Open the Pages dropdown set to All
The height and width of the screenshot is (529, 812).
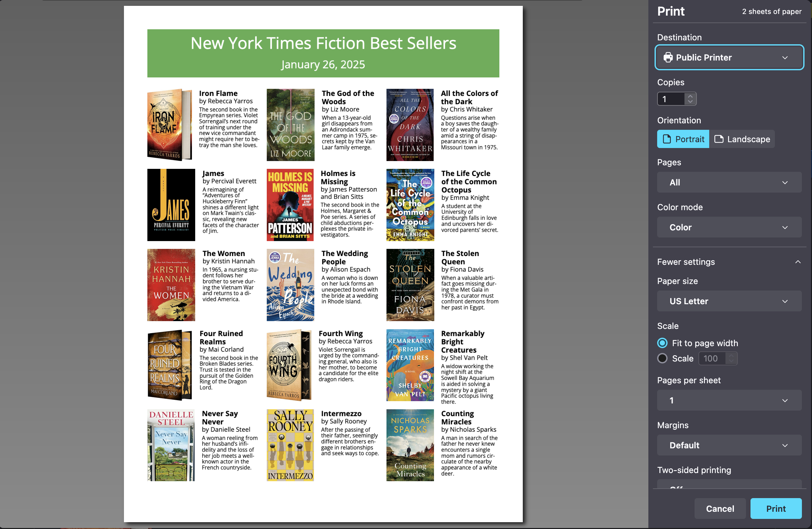pyautogui.click(x=729, y=182)
